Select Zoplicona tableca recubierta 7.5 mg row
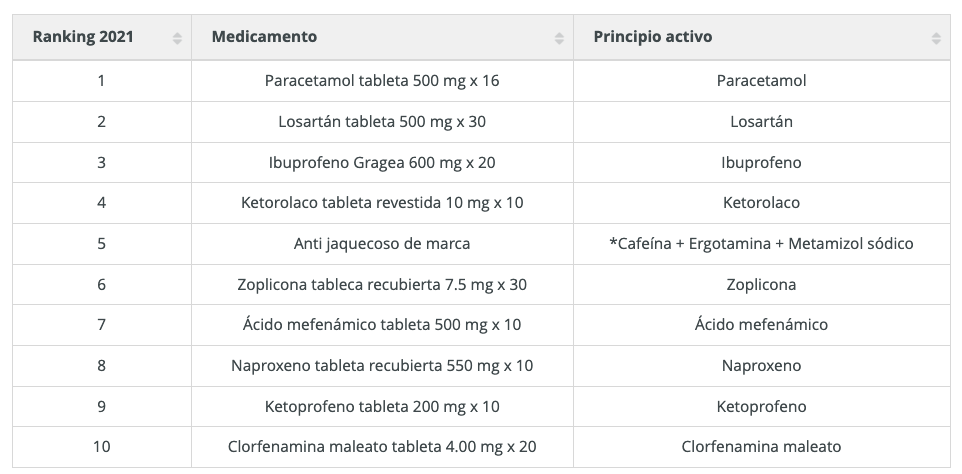 pyautogui.click(x=481, y=285)
